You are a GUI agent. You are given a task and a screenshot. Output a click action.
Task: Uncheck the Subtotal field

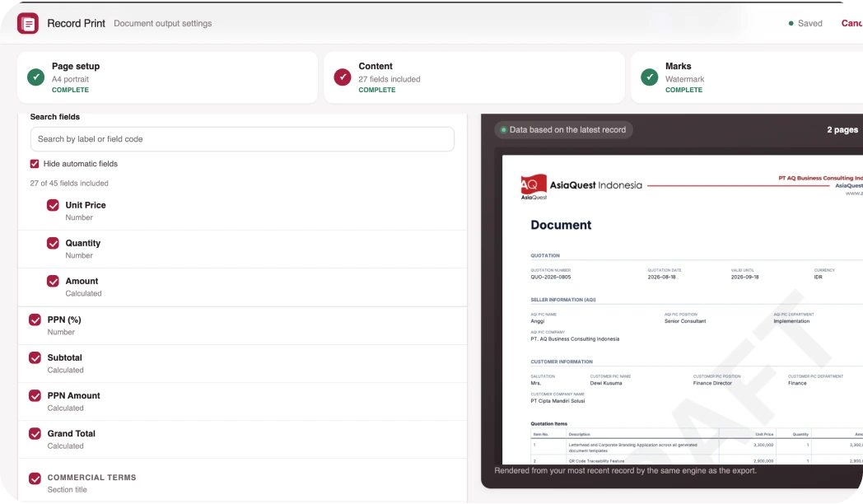pyautogui.click(x=35, y=357)
